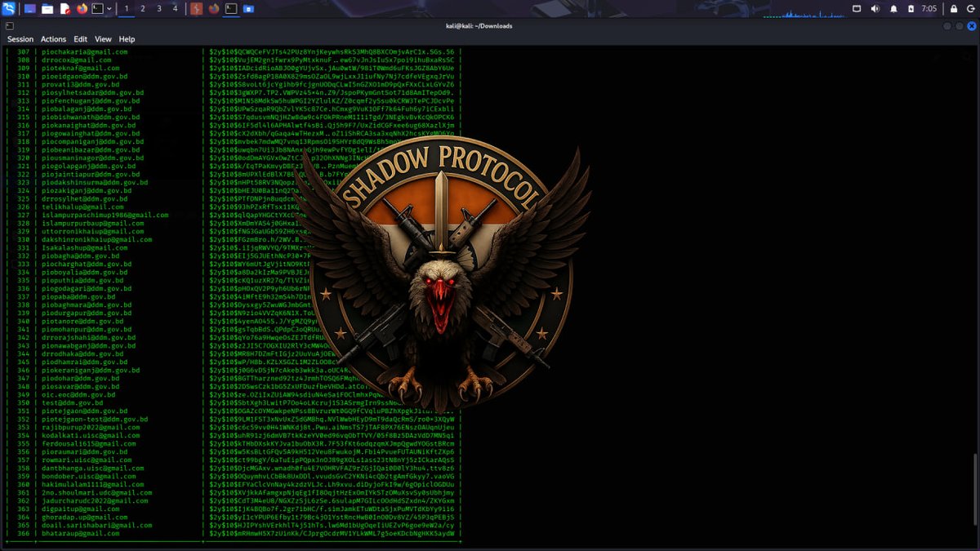Click the email test@ddm.gov.bd

72,402
